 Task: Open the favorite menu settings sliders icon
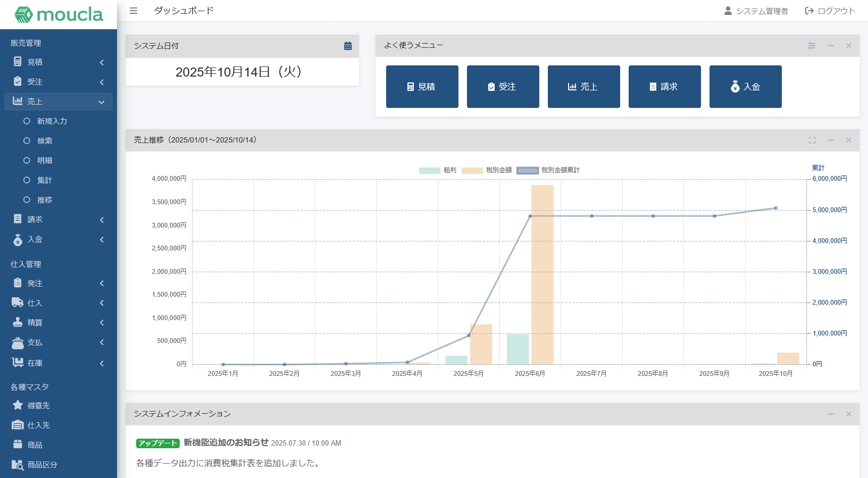click(x=812, y=46)
